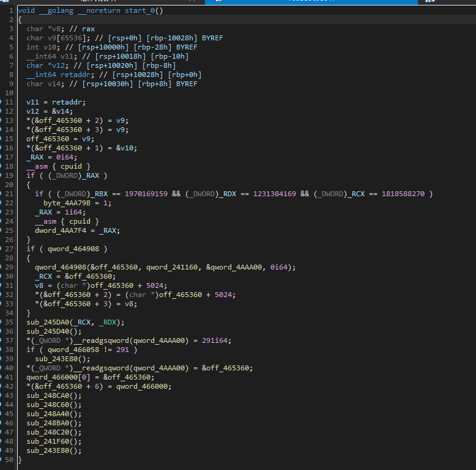Select sub_245D40 call on line 36

(x=48, y=331)
